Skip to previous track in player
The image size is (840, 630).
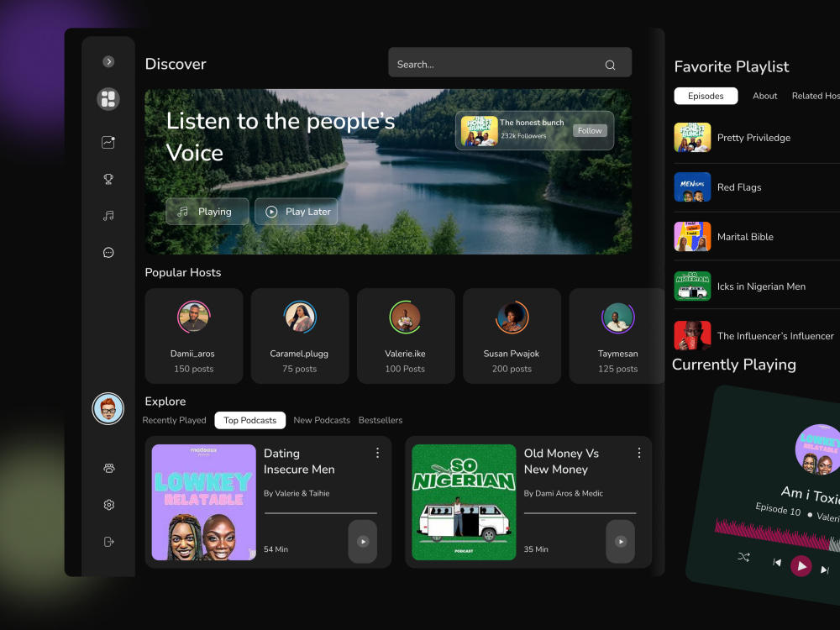[777, 562]
